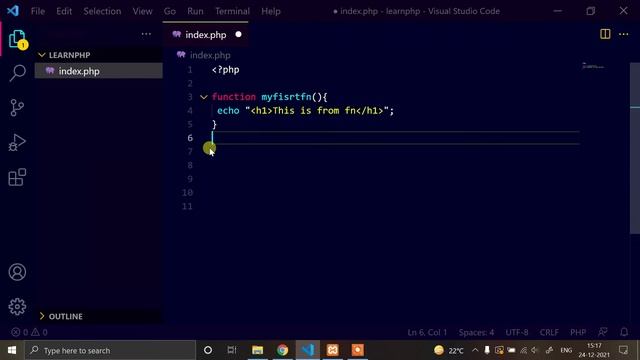Open the Accounts icon in activity bar

pos(17,272)
